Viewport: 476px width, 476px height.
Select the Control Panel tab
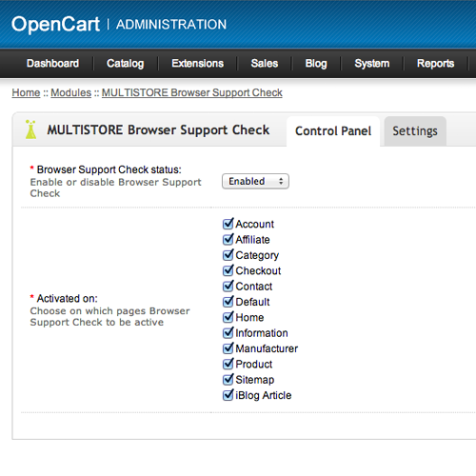coord(333,131)
